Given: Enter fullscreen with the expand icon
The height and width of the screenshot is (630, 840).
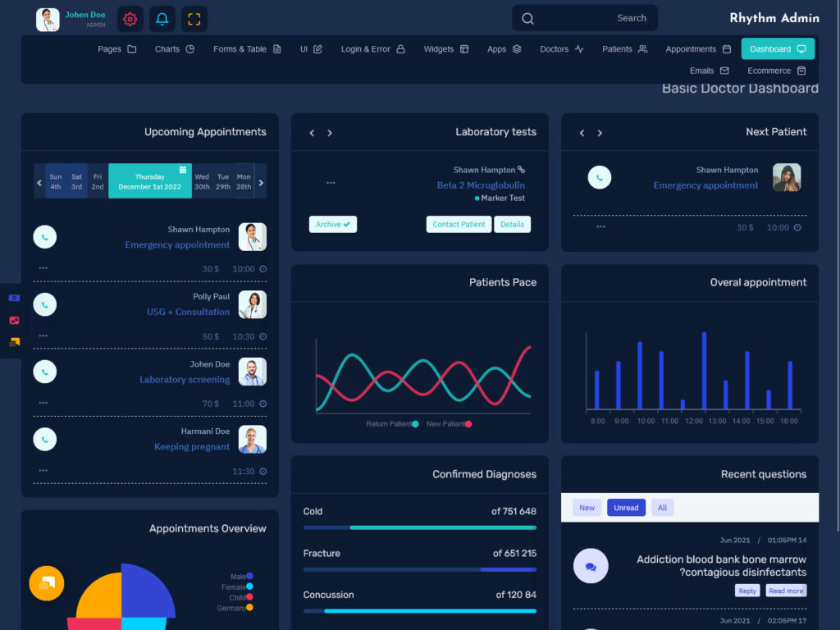Looking at the screenshot, I should click(x=194, y=18).
